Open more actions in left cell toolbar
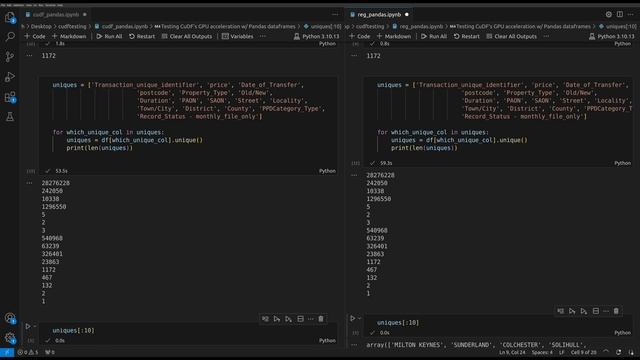Image resolution: width=640 pixels, height=360 pixels. coord(311,319)
